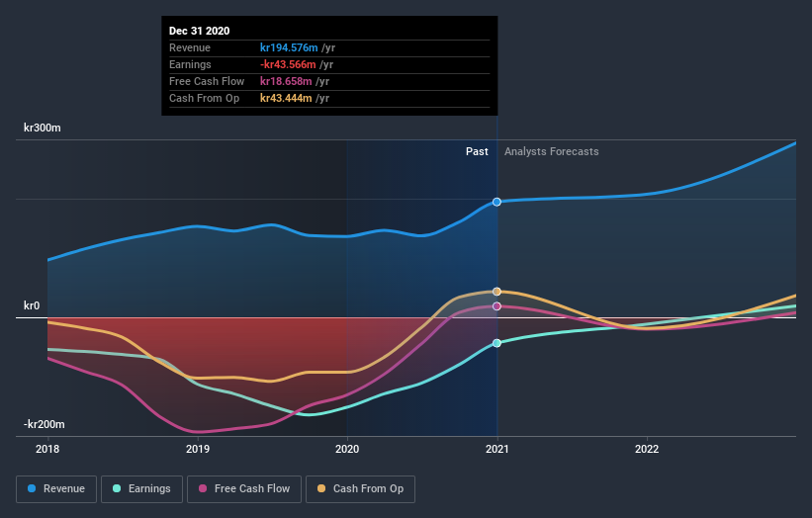Click the Dec 31 2020 tooltip date
This screenshot has height=518, width=812.
(x=200, y=31)
